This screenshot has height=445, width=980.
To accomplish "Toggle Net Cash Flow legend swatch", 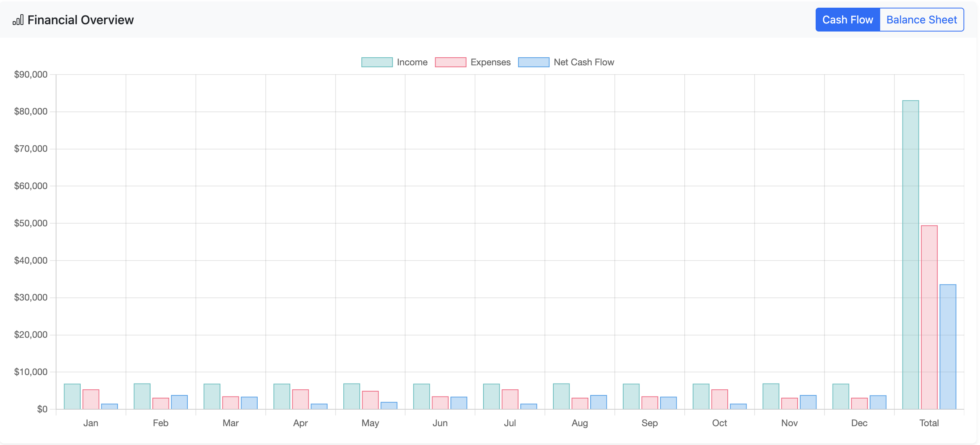I will click(533, 62).
